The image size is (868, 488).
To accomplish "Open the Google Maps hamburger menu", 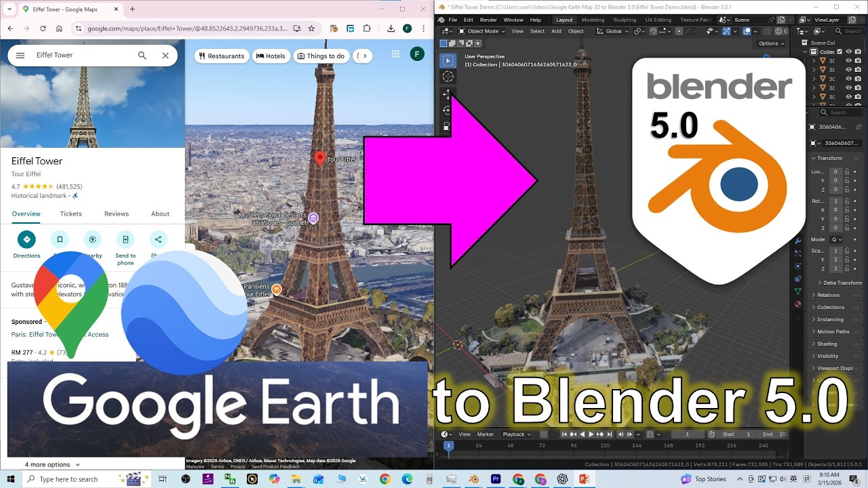I will pyautogui.click(x=20, y=56).
